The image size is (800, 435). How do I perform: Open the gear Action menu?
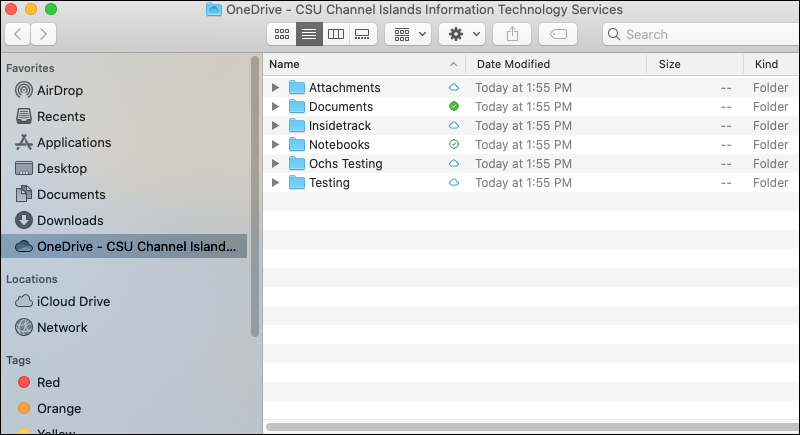click(x=463, y=34)
